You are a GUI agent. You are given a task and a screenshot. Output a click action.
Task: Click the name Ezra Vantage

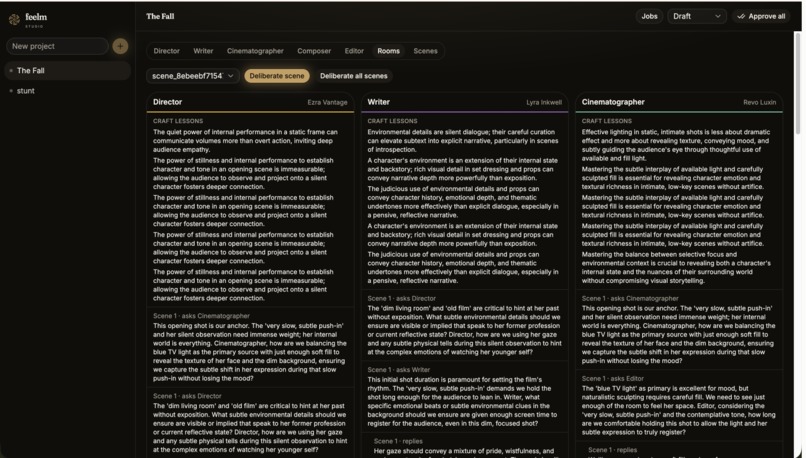(x=327, y=102)
